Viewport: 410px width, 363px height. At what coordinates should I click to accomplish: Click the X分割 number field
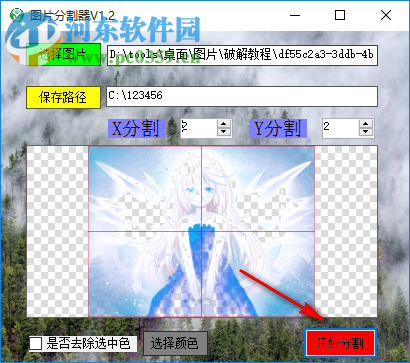[199, 128]
